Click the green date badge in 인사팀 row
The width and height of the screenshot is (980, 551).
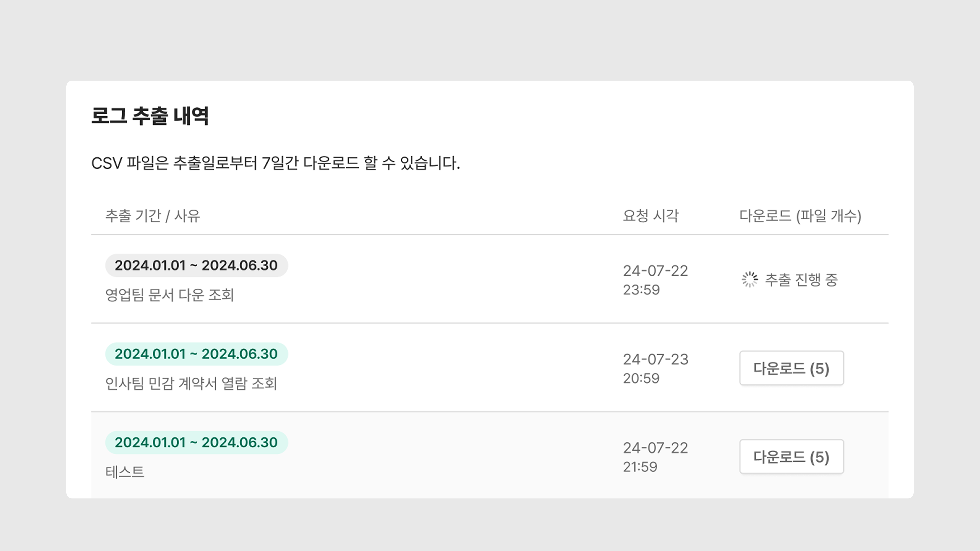pos(196,354)
